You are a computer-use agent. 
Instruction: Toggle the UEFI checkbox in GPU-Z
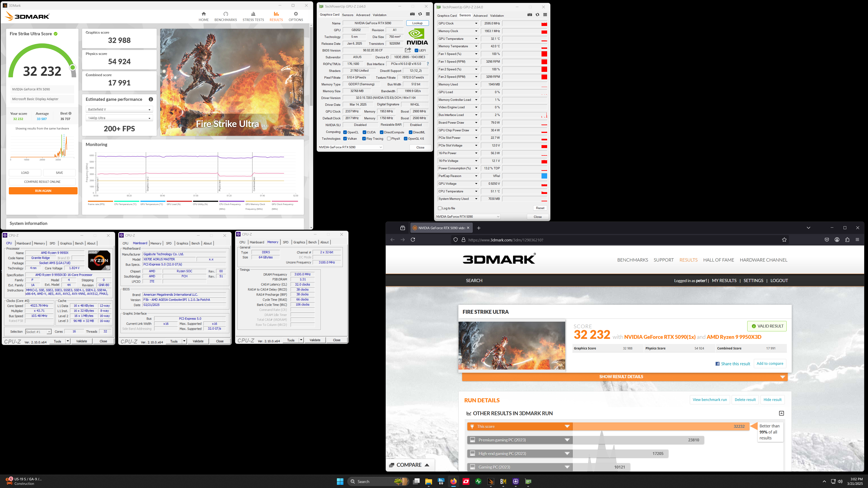pyautogui.click(x=416, y=50)
